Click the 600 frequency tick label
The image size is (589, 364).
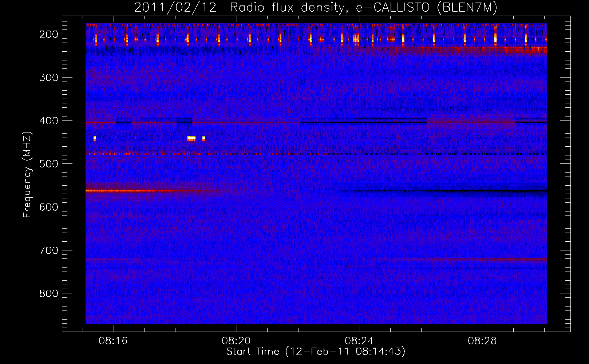point(48,207)
